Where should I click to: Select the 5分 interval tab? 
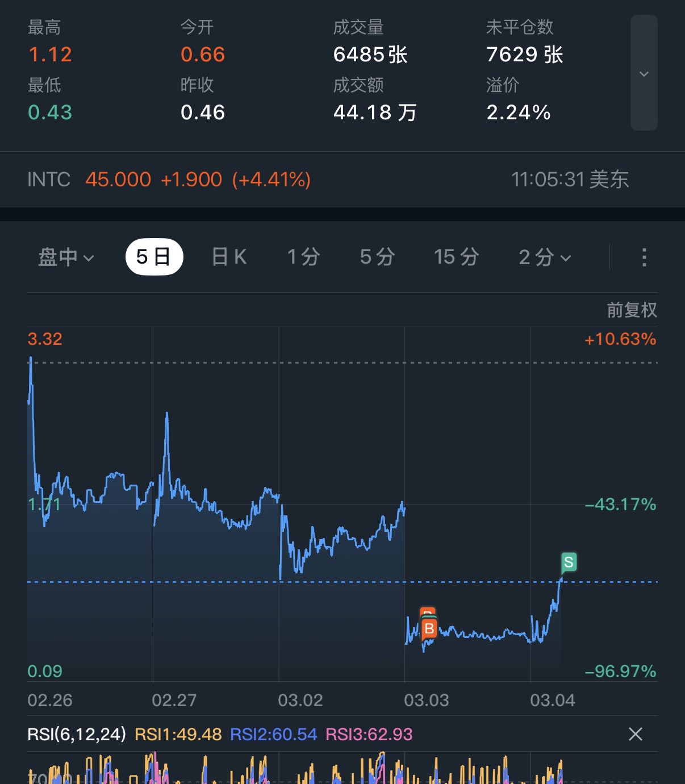[377, 257]
